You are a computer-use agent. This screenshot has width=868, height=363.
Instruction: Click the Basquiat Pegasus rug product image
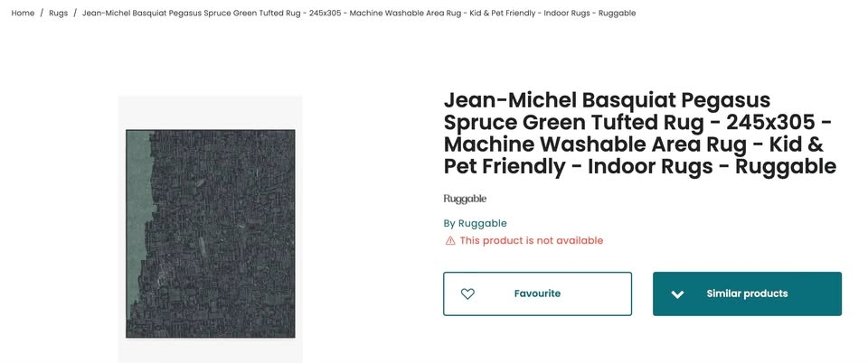pyautogui.click(x=211, y=233)
